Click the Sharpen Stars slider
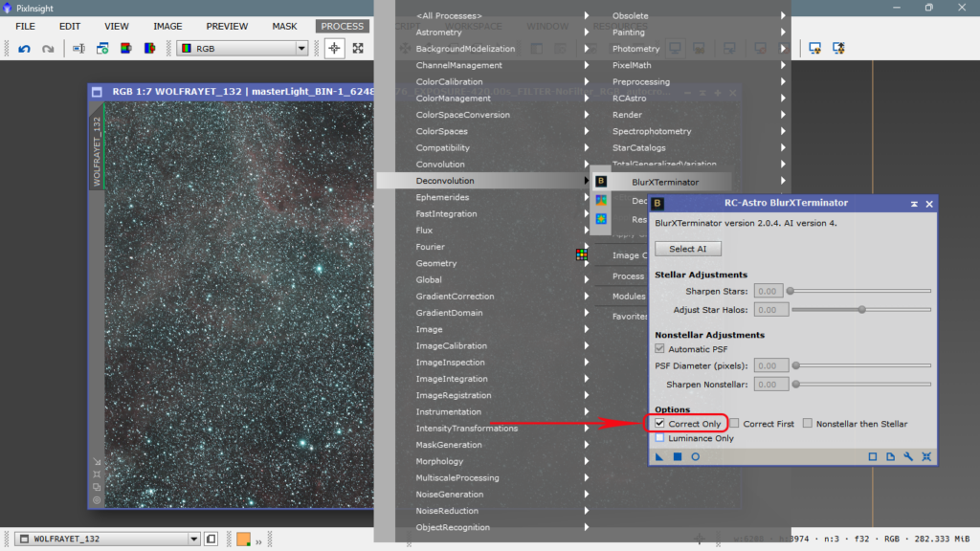 [x=860, y=291]
